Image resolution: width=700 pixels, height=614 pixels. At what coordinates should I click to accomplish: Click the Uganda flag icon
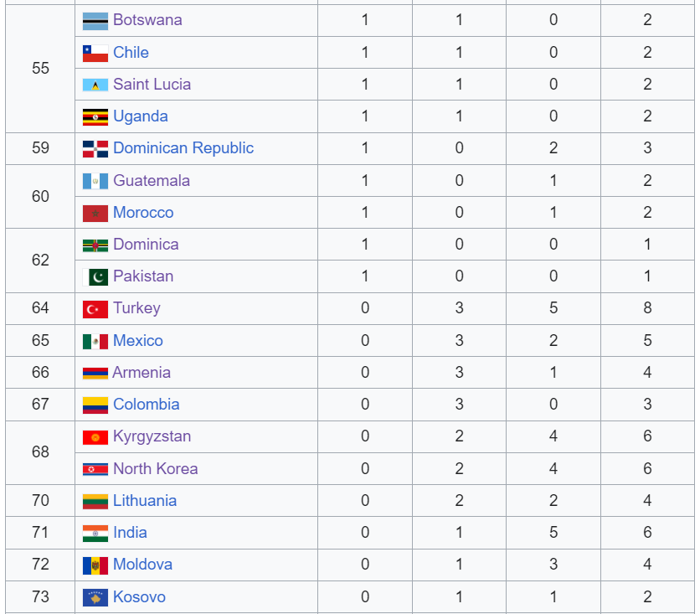(95, 117)
